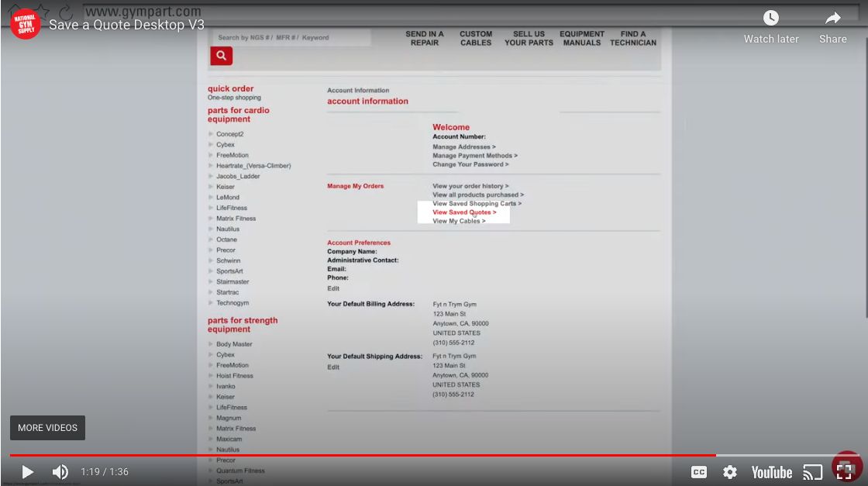868x486 pixels.
Task: Open the quick order link
Action: (x=230, y=88)
